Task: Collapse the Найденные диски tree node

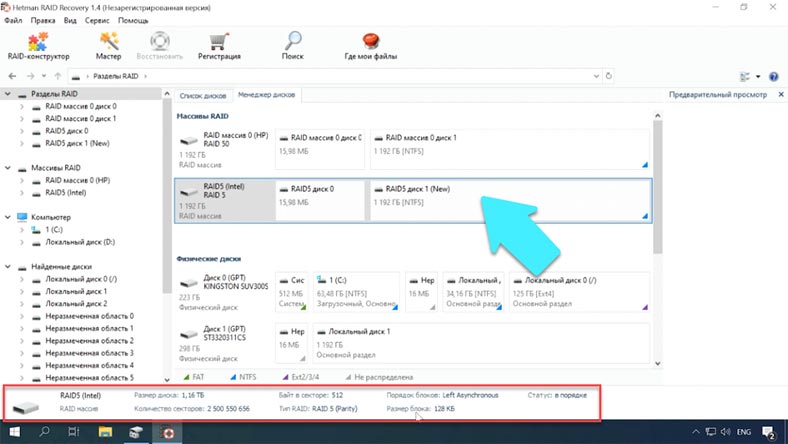Action: pyautogui.click(x=8, y=267)
